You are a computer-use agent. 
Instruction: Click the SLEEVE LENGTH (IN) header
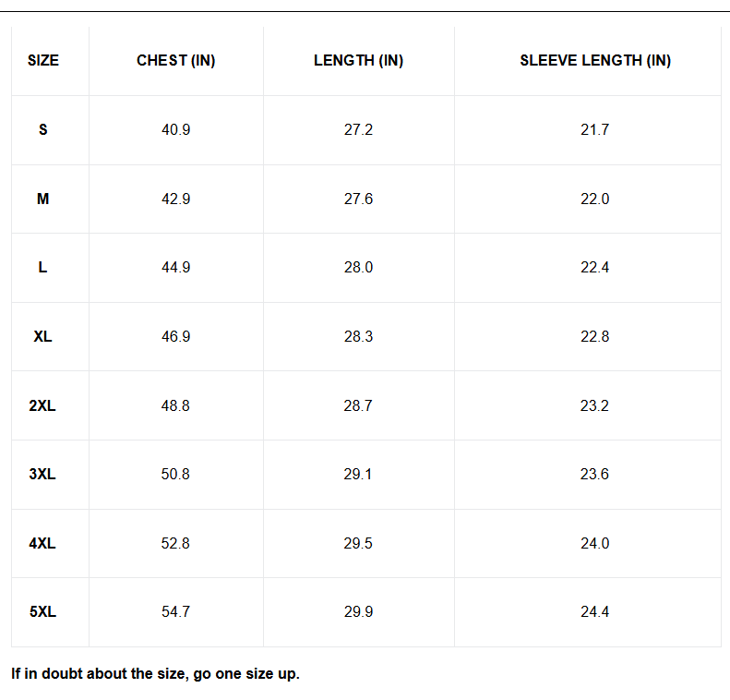coord(595,61)
